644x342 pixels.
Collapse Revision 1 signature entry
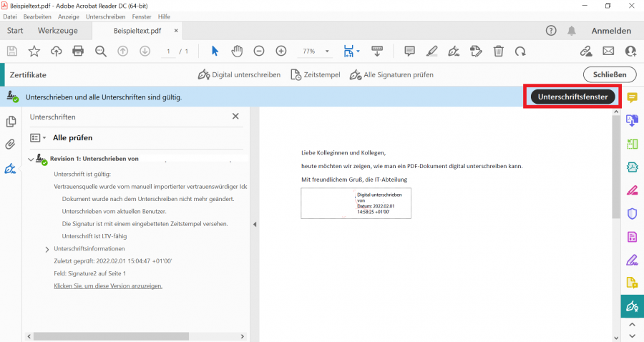31,159
